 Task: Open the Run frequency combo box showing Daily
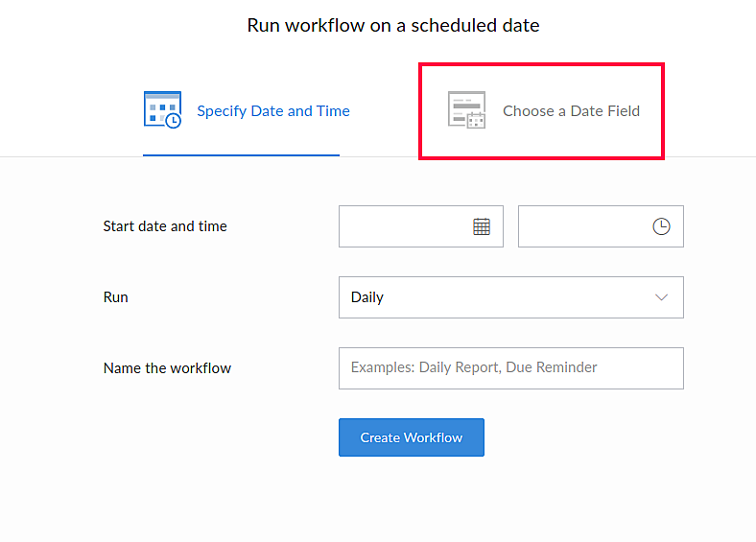[510, 297]
